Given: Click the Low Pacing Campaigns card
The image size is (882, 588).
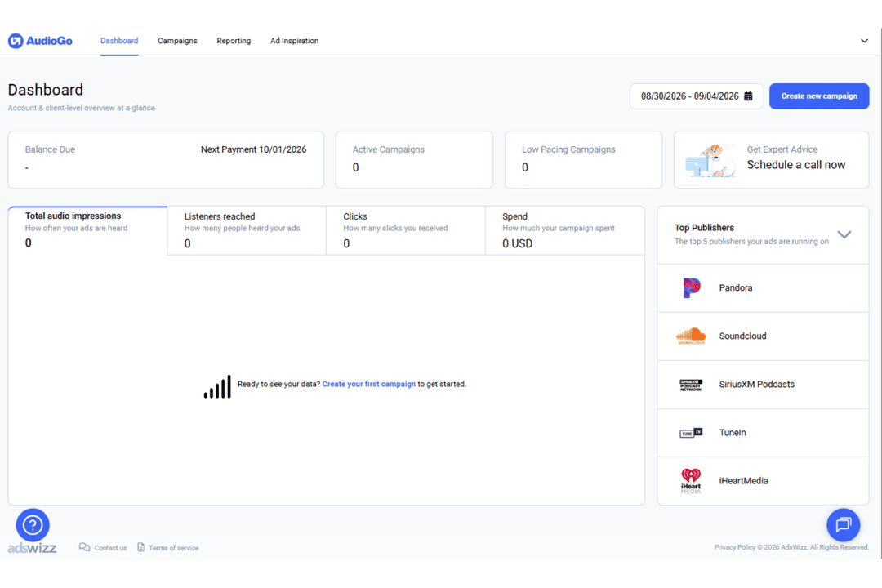Looking at the screenshot, I should pyautogui.click(x=583, y=160).
